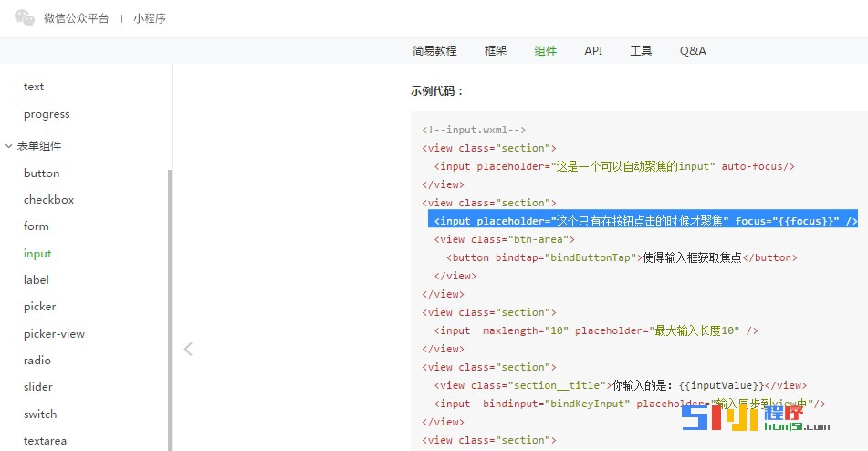
Task: Select the 组件 tab
Action: (x=546, y=51)
